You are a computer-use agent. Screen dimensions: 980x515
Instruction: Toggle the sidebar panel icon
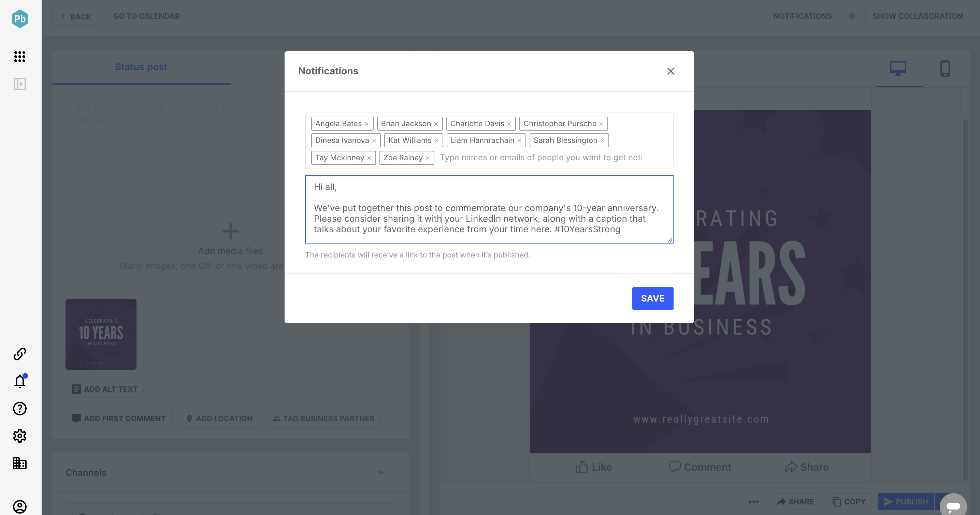(x=20, y=84)
